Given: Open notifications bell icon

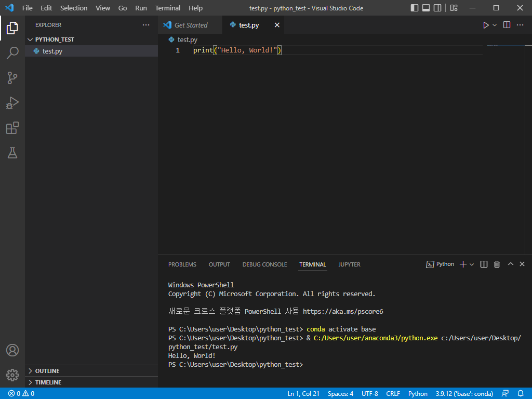Looking at the screenshot, I should (521, 394).
